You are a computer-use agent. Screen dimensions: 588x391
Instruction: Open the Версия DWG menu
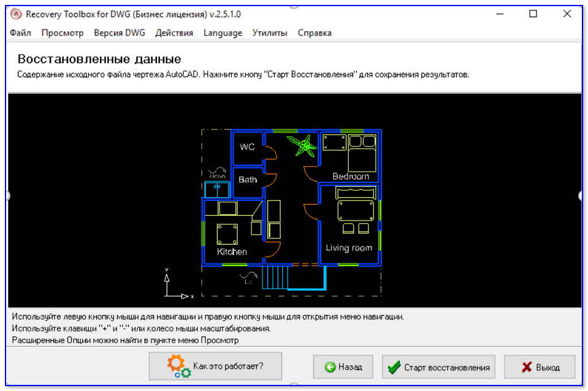click(119, 33)
